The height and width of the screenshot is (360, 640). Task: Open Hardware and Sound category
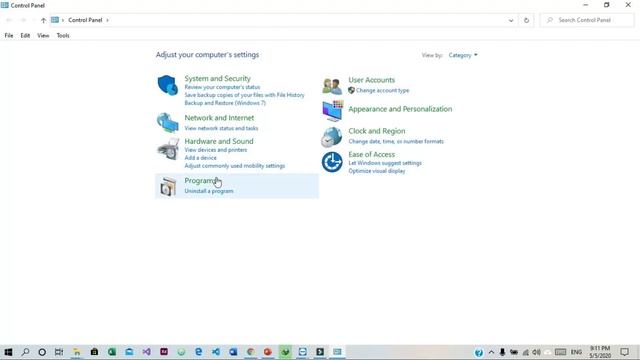218,141
